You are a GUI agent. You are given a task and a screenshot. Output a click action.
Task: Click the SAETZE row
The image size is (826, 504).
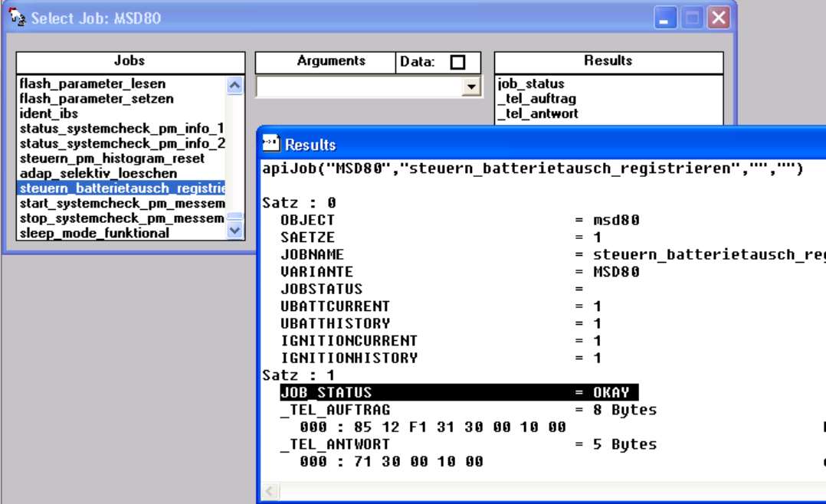pos(441,237)
